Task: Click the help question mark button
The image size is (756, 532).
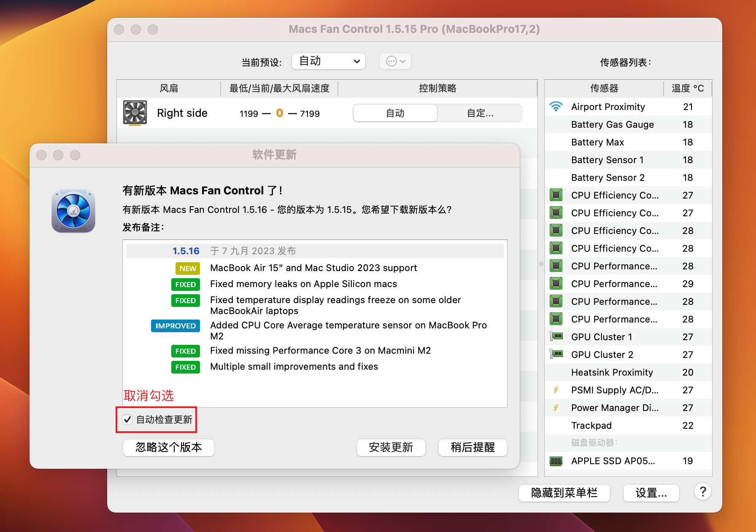Action: point(703,492)
